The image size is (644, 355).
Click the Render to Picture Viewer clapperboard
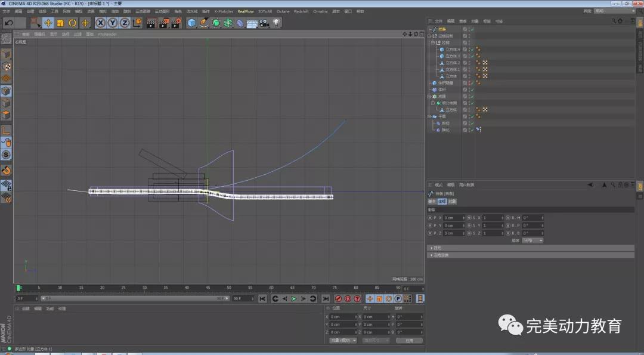(x=163, y=23)
